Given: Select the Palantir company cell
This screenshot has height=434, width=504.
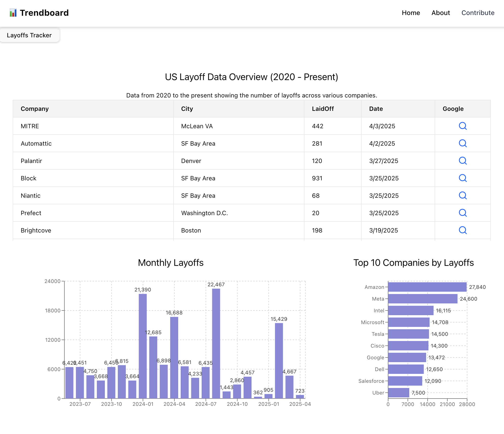Looking at the screenshot, I should [x=93, y=161].
